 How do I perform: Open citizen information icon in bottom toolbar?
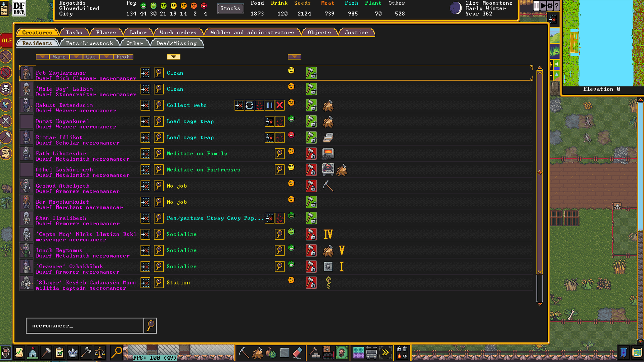point(6,353)
